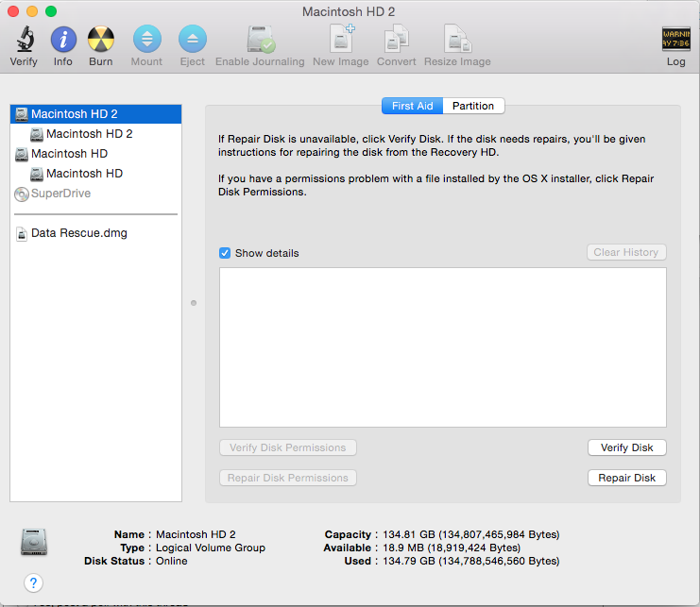Click the Repair Disk Permissions button

click(x=288, y=478)
